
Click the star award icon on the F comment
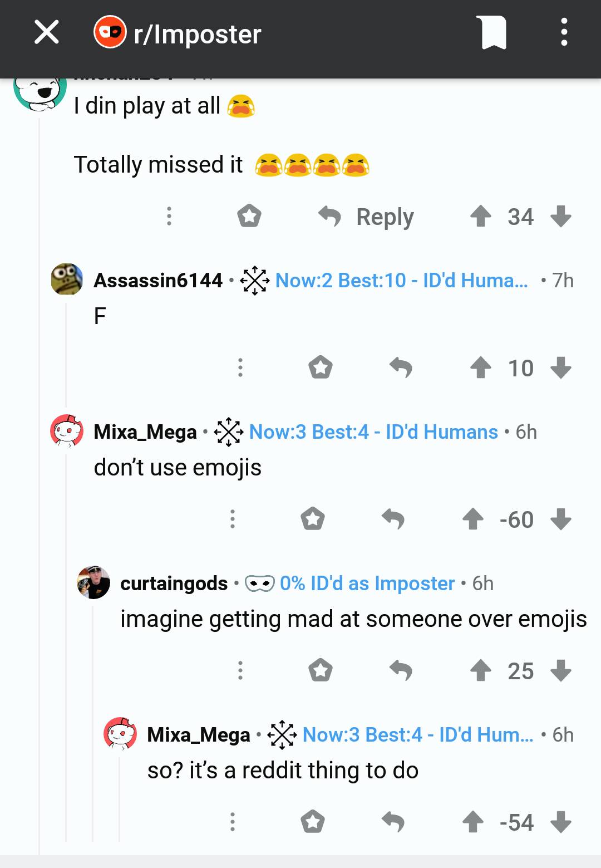point(321,367)
